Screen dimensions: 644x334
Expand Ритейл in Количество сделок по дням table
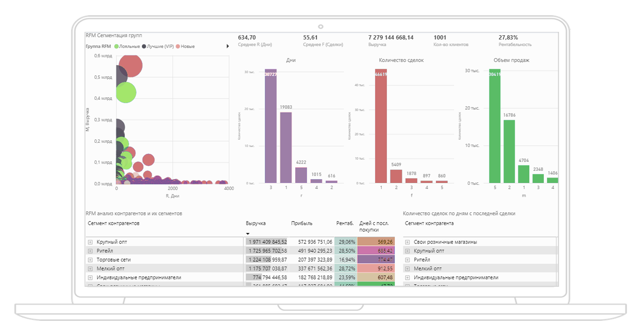pos(407,260)
